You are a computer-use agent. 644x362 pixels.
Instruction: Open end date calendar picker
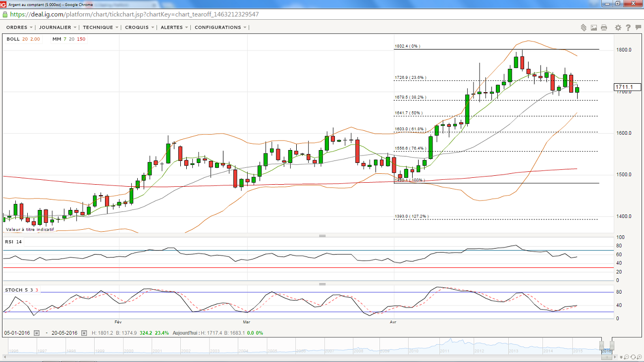pos(84,333)
